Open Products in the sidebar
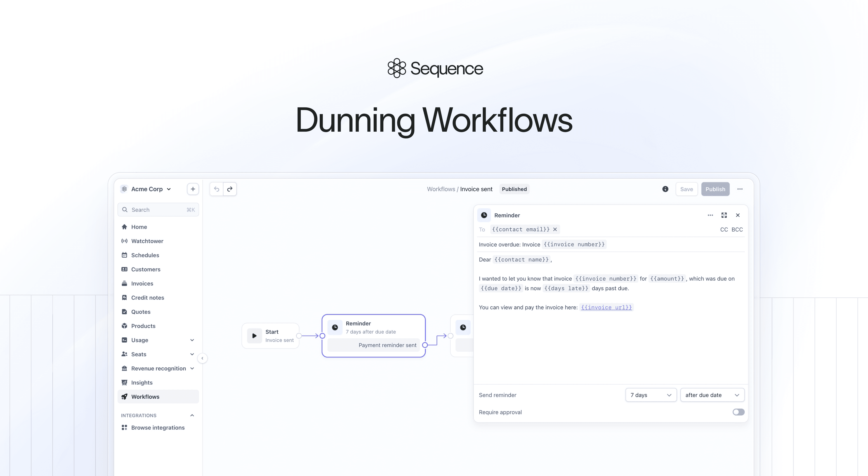Viewport: 868px width, 476px height. point(158,326)
